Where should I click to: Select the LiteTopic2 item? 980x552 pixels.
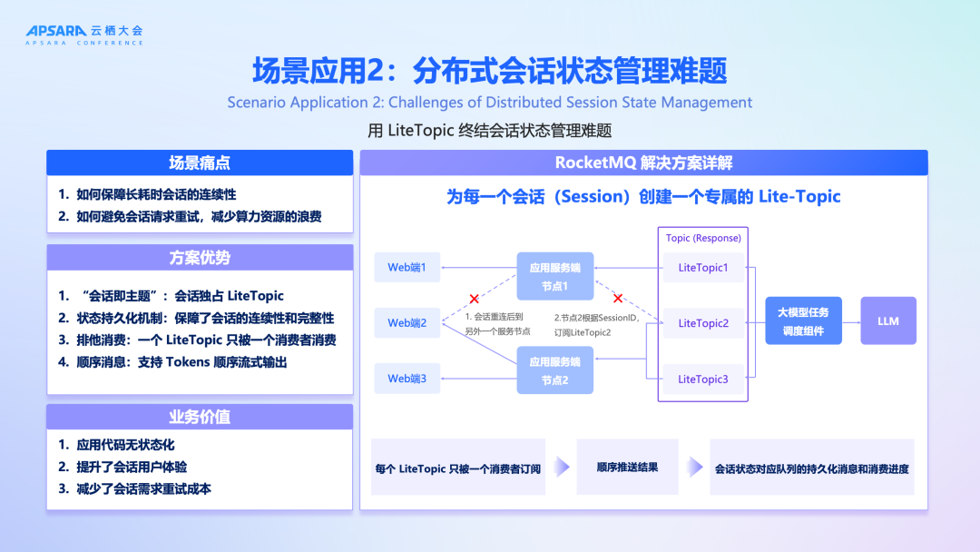pyautogui.click(x=703, y=322)
